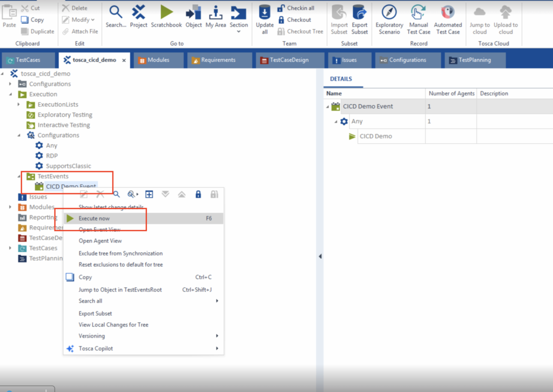The height and width of the screenshot is (392, 553).
Task: Open the Versioning submenu
Action: pyautogui.click(x=143, y=336)
